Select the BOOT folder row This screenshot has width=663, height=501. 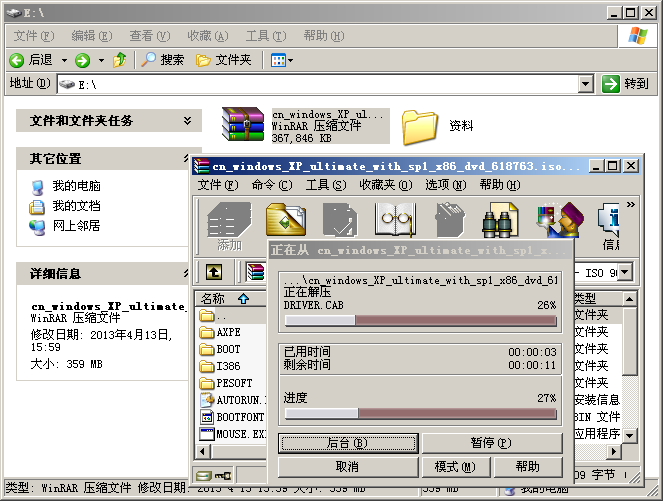pyautogui.click(x=232, y=349)
